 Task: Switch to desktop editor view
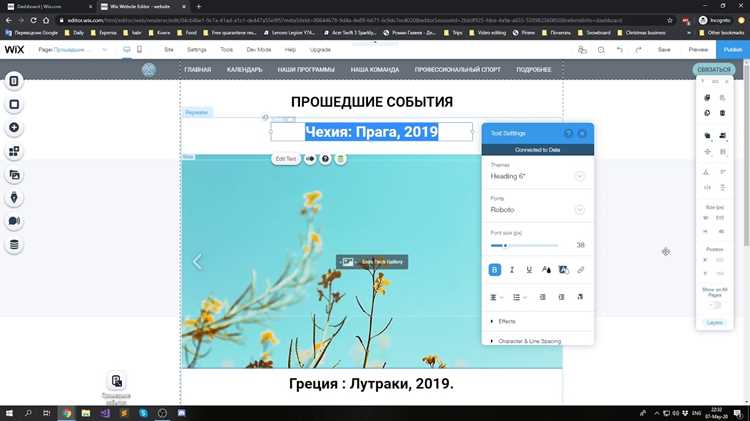click(126, 49)
